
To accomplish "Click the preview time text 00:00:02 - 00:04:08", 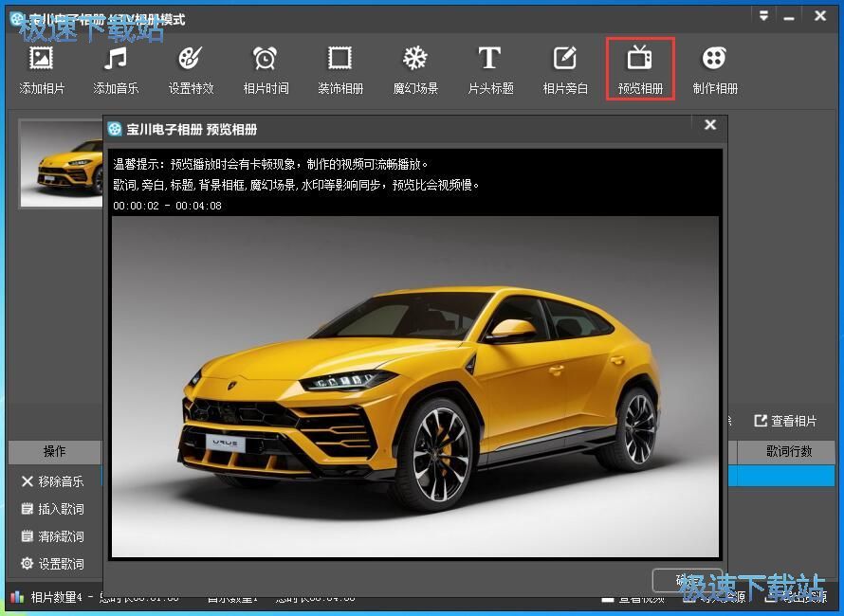I will (x=168, y=206).
